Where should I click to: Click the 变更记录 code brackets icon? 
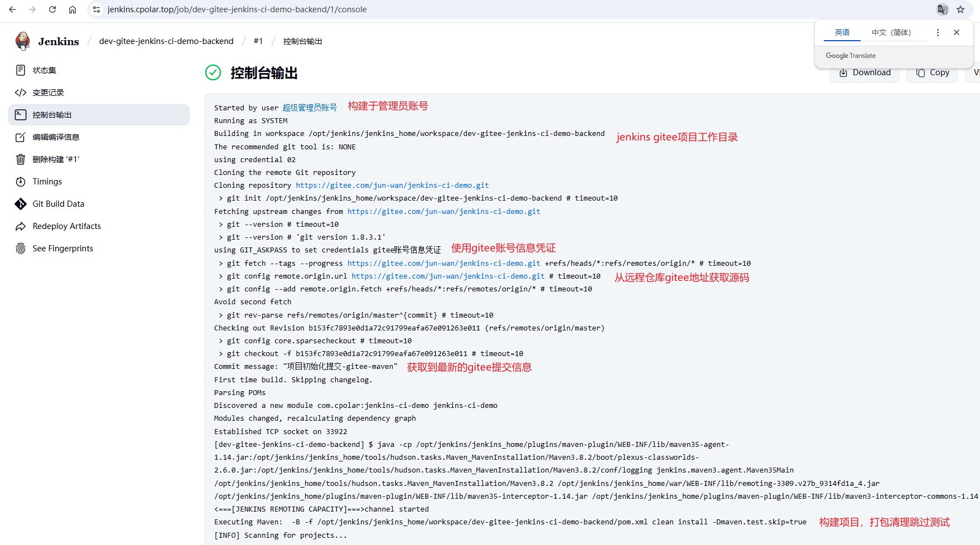pos(21,93)
